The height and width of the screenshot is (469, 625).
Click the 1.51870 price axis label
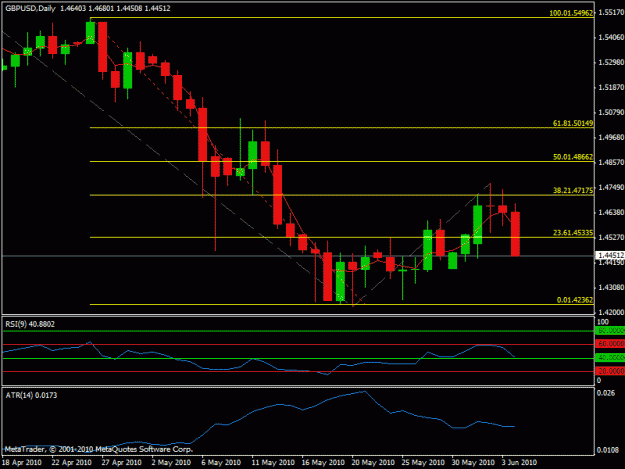point(611,87)
